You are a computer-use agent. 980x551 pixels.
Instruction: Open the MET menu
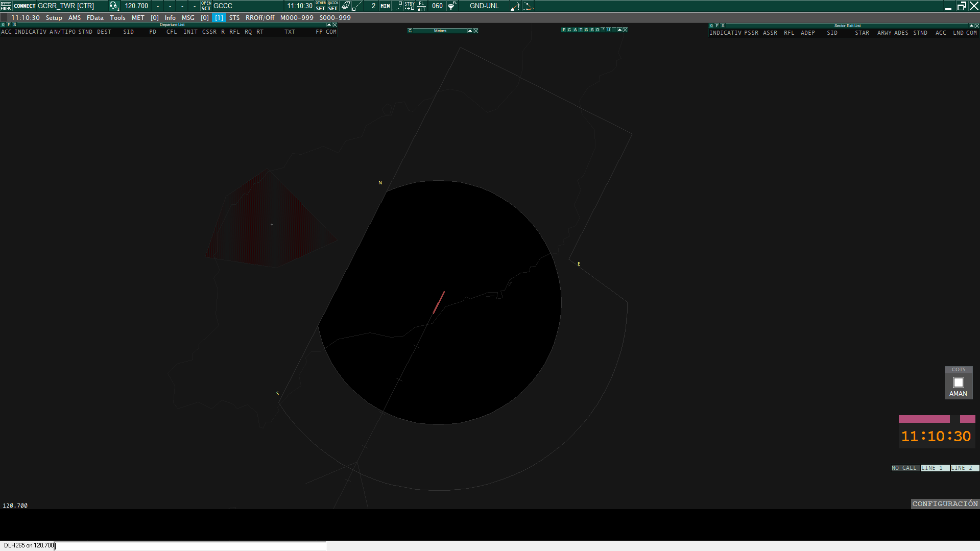[138, 18]
